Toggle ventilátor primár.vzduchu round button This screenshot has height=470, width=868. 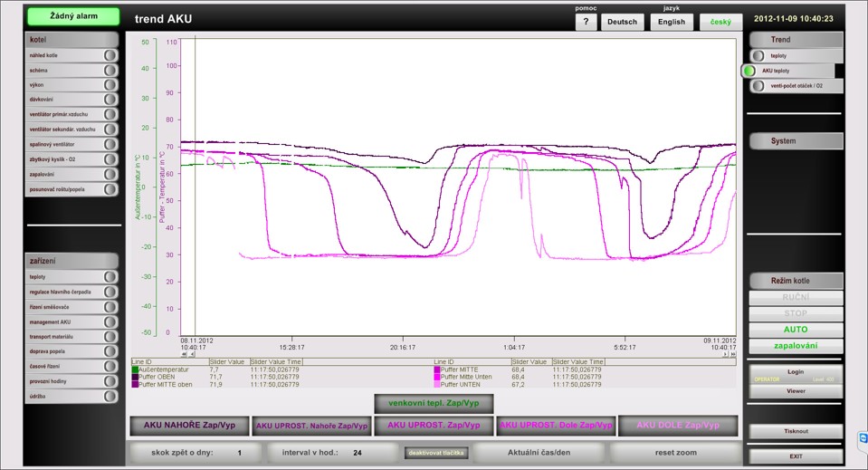[x=110, y=114]
